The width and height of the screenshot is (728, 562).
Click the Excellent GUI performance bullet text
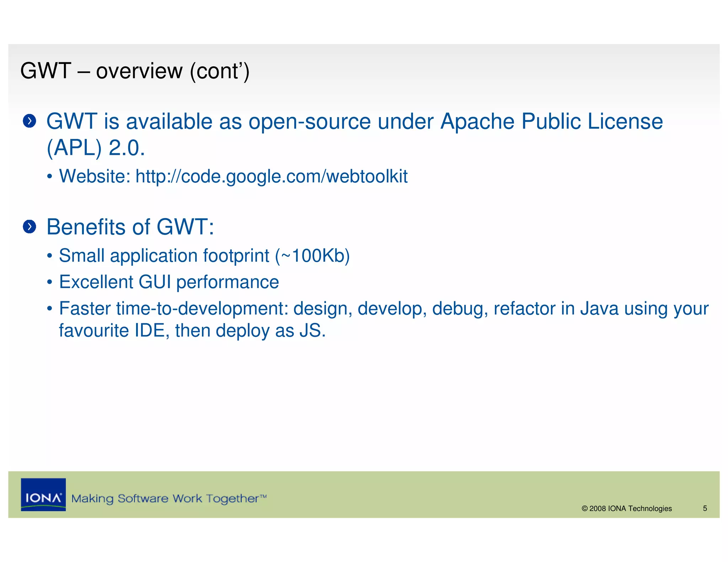pos(169,282)
